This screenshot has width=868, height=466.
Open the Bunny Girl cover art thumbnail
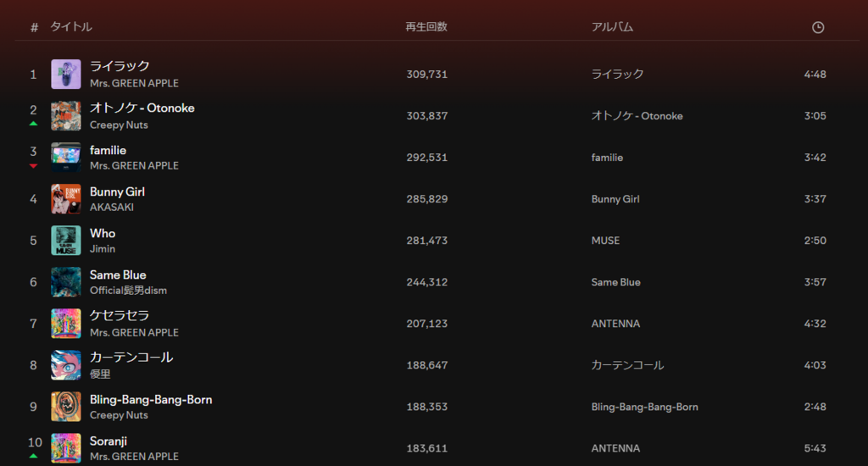66,199
